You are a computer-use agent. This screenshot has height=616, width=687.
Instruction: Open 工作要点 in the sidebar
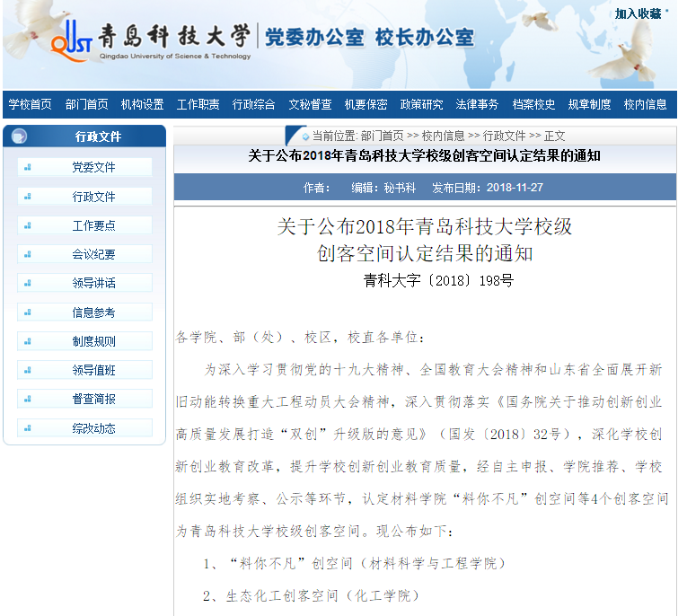point(93,225)
